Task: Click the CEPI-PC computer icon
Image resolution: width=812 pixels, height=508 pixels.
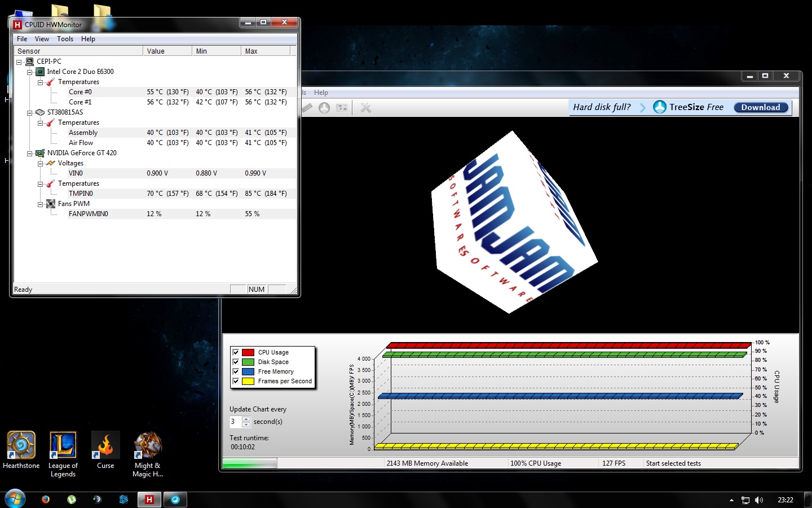Action: 29,62
